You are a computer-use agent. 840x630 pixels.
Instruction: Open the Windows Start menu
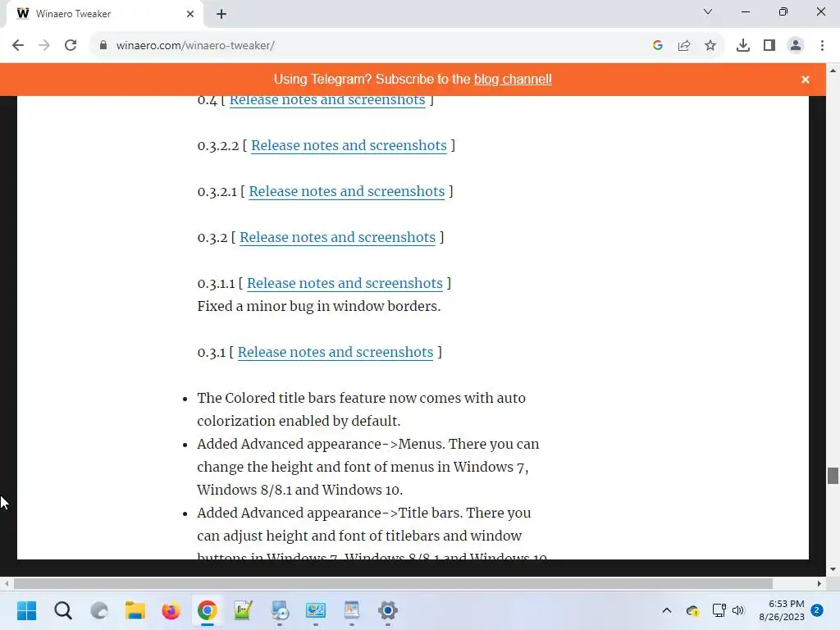(x=27, y=610)
